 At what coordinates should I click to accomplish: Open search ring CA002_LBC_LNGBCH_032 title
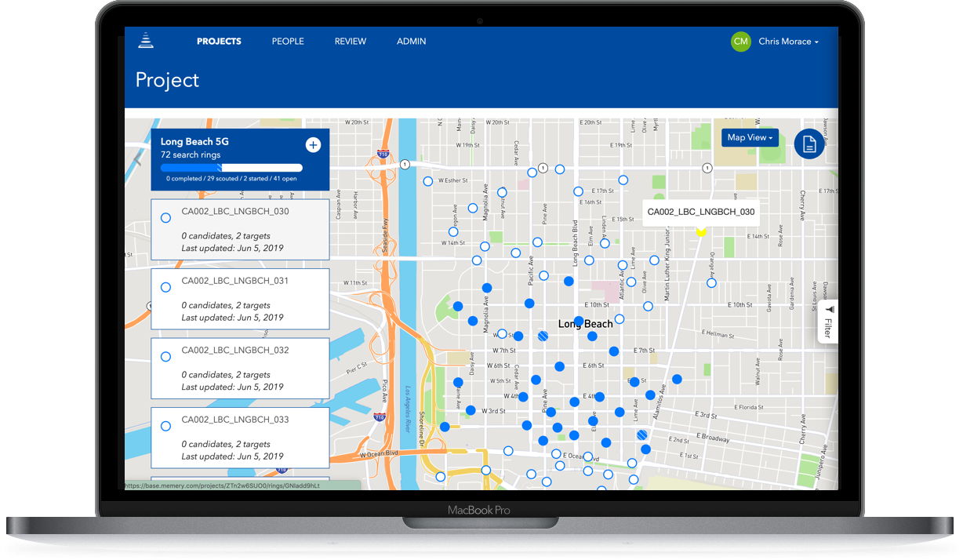pyautogui.click(x=235, y=351)
